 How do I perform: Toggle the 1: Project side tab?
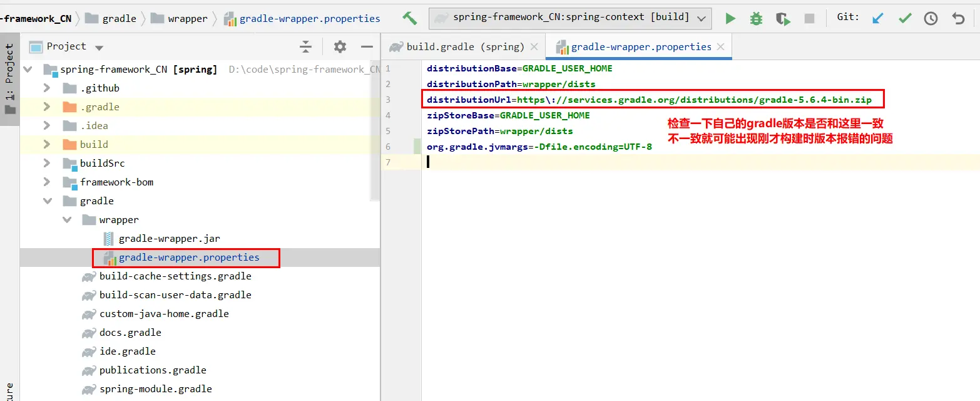coord(9,79)
